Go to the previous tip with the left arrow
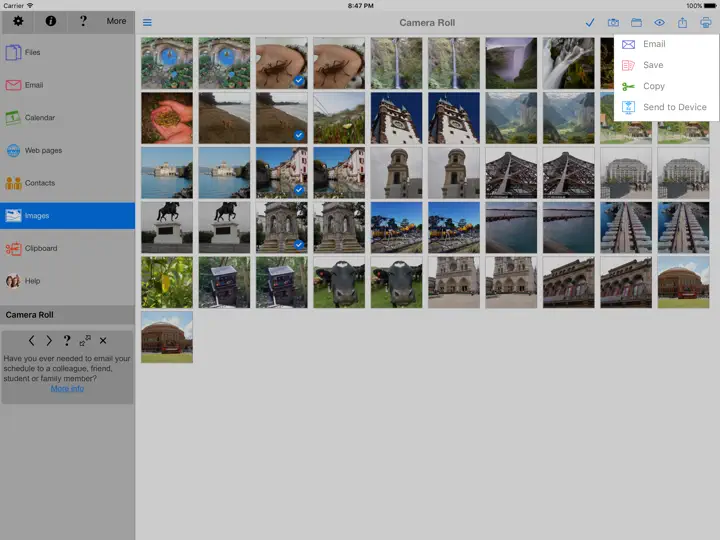Image resolution: width=720 pixels, height=540 pixels. pos(31,341)
